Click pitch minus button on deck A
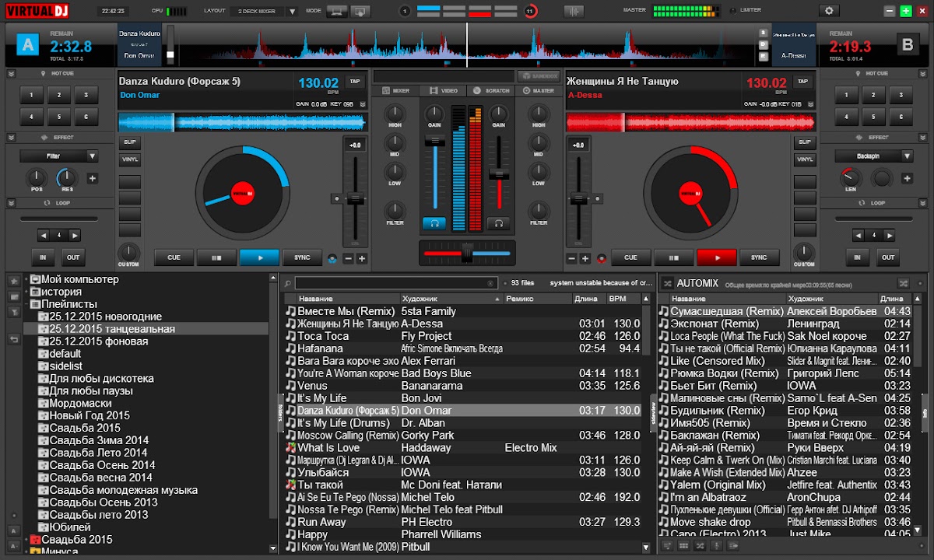934x560 pixels. click(348, 258)
